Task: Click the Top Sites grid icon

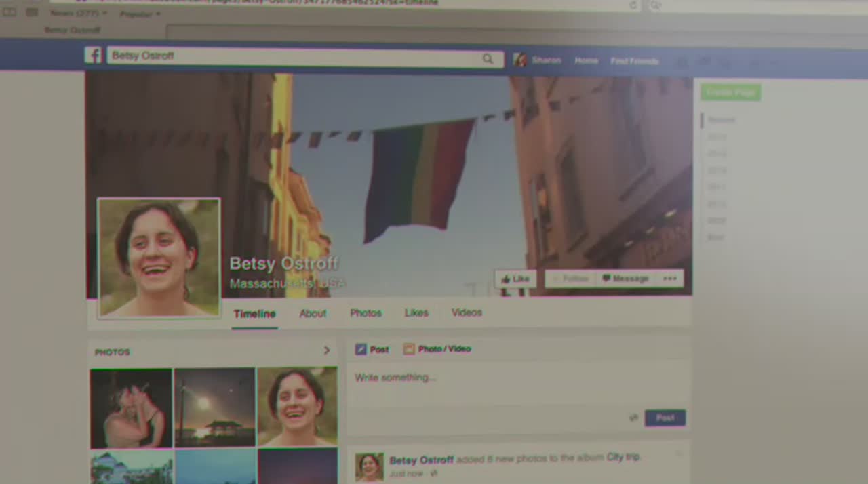Action: (x=32, y=12)
